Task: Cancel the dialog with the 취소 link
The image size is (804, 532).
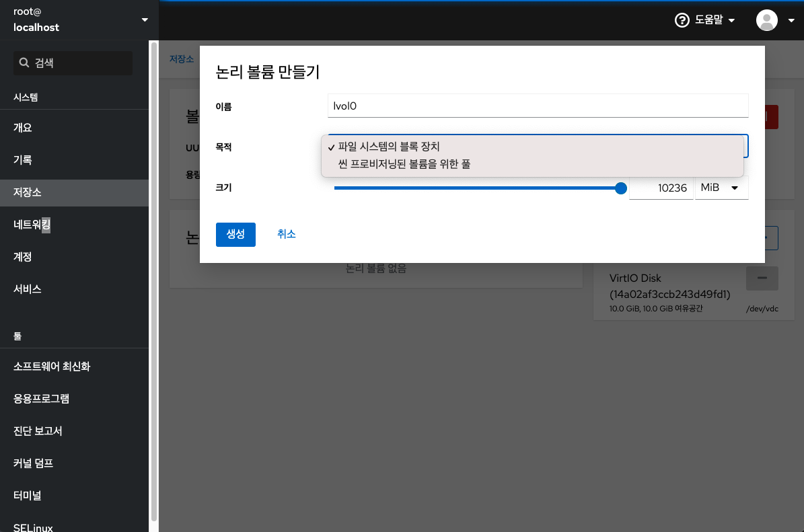Action: pyautogui.click(x=286, y=234)
